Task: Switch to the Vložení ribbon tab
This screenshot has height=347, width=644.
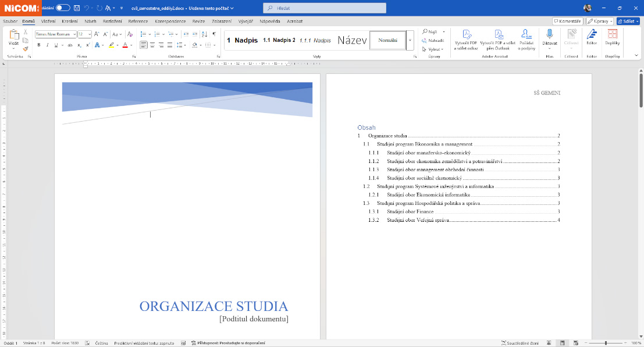Action: [x=48, y=21]
